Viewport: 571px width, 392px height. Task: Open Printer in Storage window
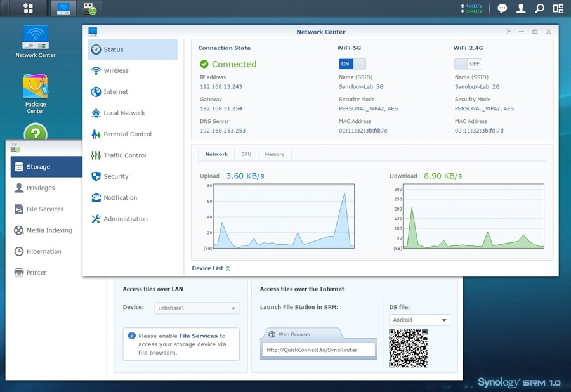[x=46, y=272]
